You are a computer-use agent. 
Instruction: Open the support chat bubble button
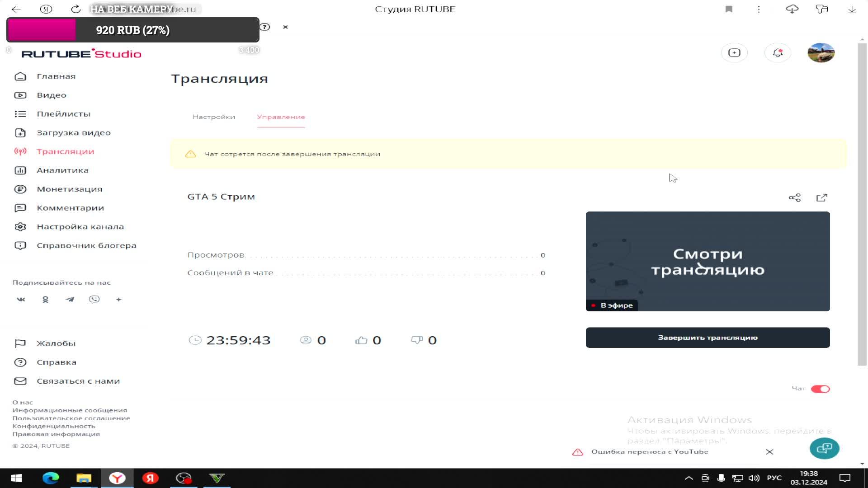coord(824,448)
